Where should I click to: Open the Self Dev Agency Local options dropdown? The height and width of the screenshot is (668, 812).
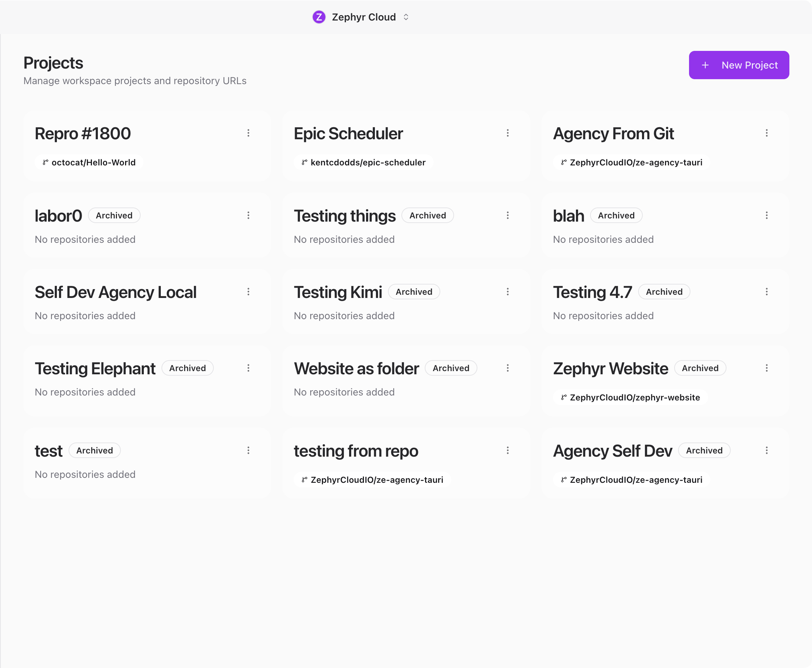click(248, 292)
